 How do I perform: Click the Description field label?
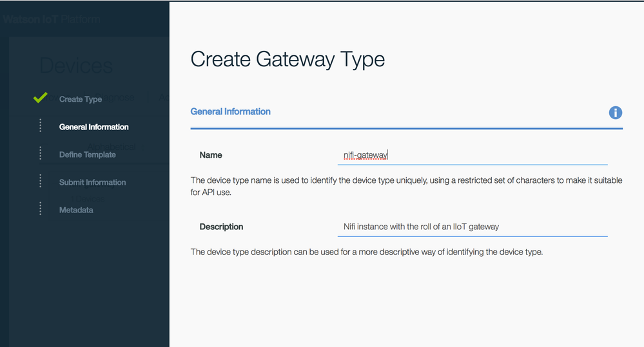[221, 227]
